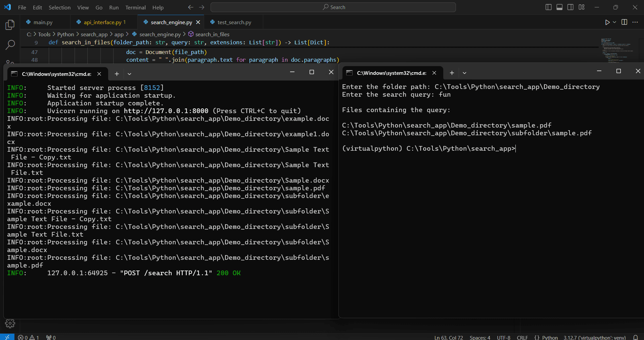This screenshot has height=340, width=644.
Task: Select the search_engine.py tab
Action: coord(171,22)
